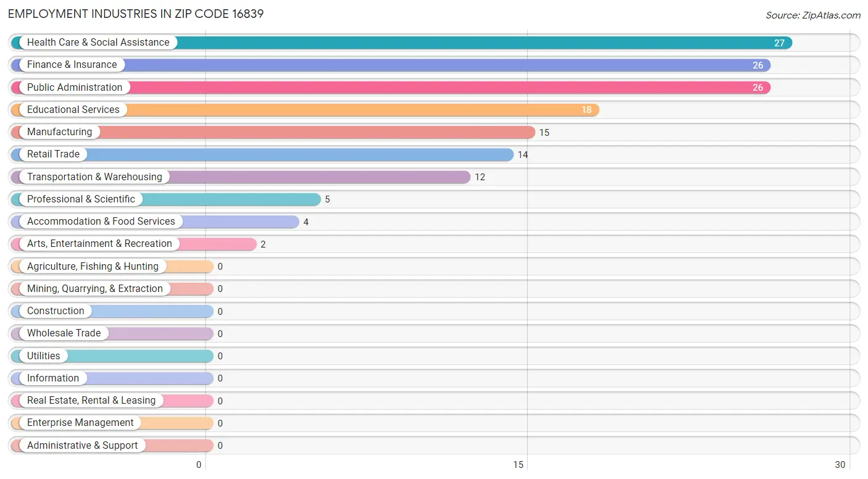868x479 pixels.
Task: Select the Mining, Quarrying, & Extraction label
Action: [x=95, y=289]
